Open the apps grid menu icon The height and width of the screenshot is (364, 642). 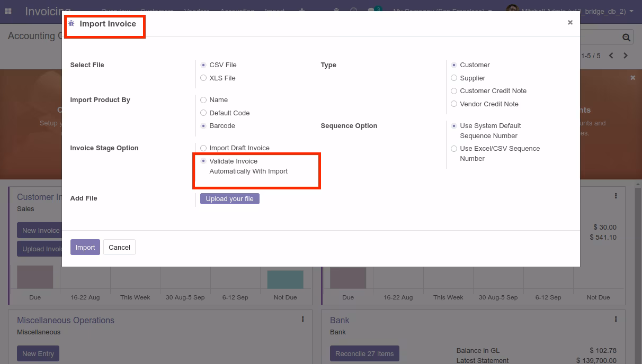pos(8,11)
